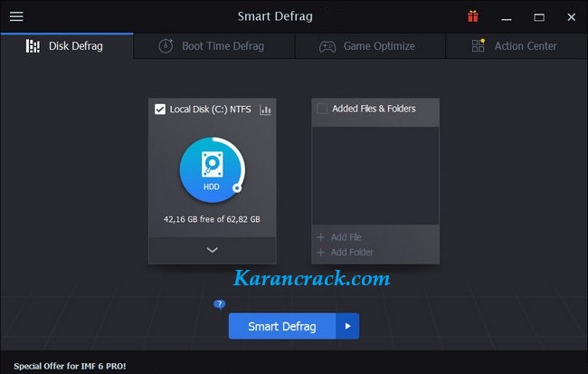Image resolution: width=588 pixels, height=374 pixels.
Task: Click Add File
Action: tap(339, 237)
